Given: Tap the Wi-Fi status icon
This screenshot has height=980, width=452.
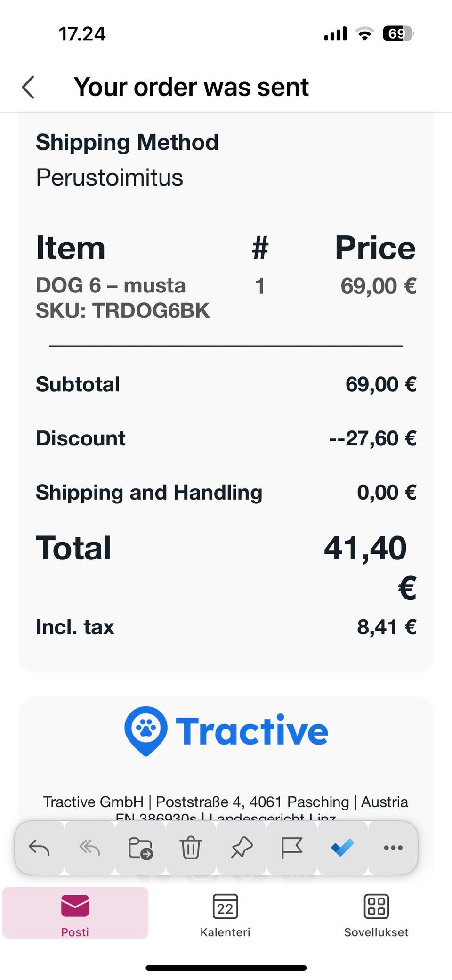Looking at the screenshot, I should (x=364, y=34).
